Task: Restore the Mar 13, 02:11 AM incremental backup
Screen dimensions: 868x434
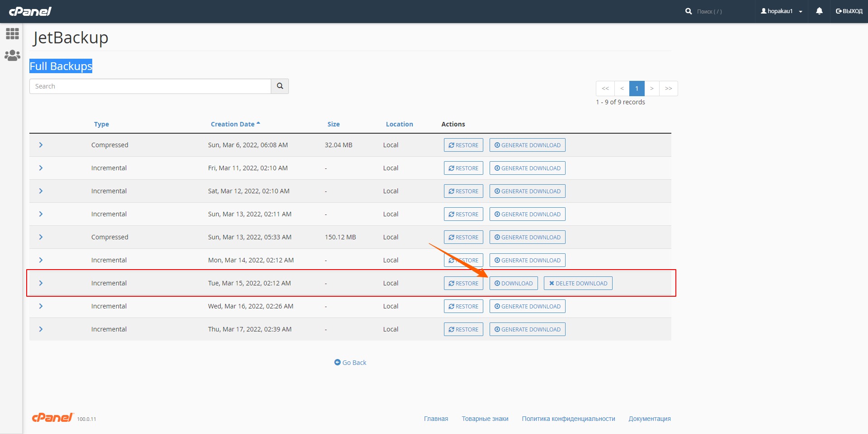Action: coord(463,214)
